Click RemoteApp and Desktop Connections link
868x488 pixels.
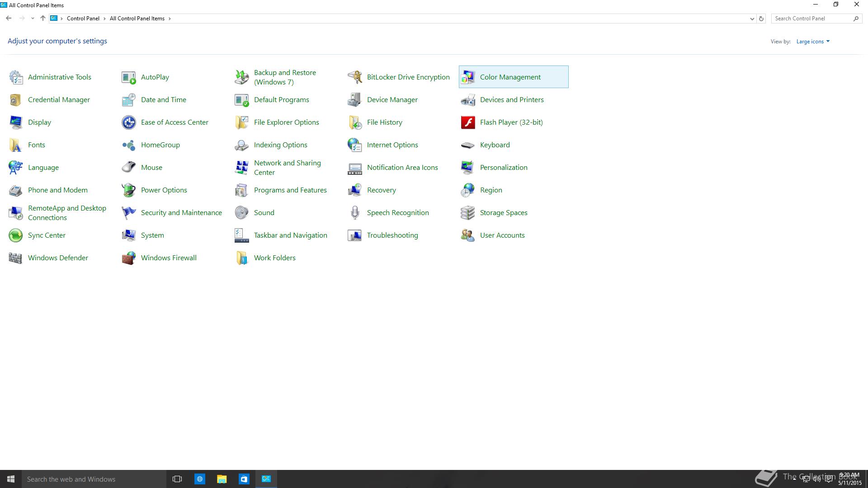point(67,213)
